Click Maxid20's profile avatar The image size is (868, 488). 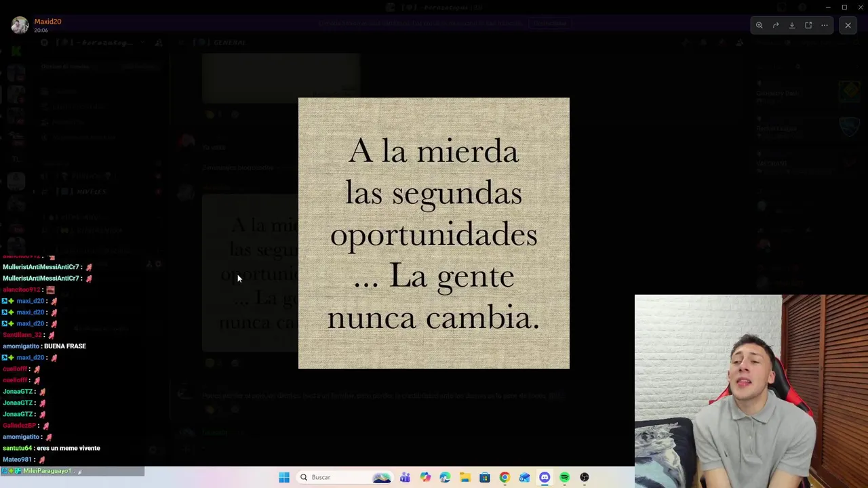point(20,25)
